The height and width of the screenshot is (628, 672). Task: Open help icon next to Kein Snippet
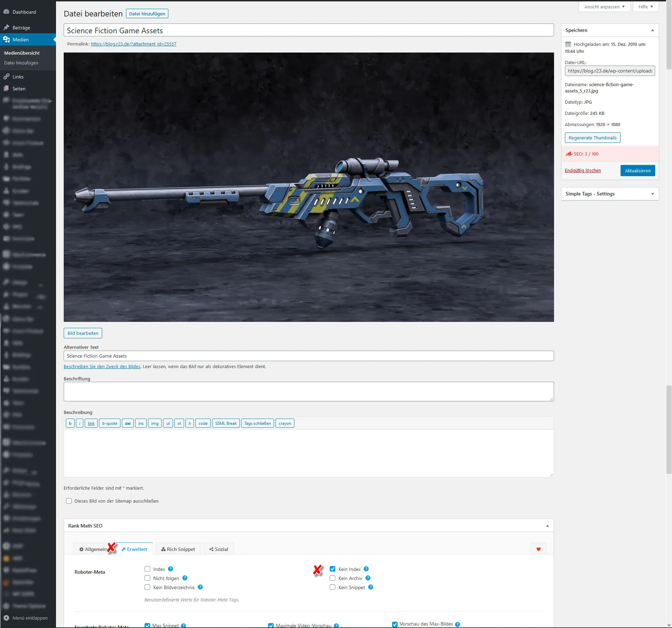tap(371, 587)
